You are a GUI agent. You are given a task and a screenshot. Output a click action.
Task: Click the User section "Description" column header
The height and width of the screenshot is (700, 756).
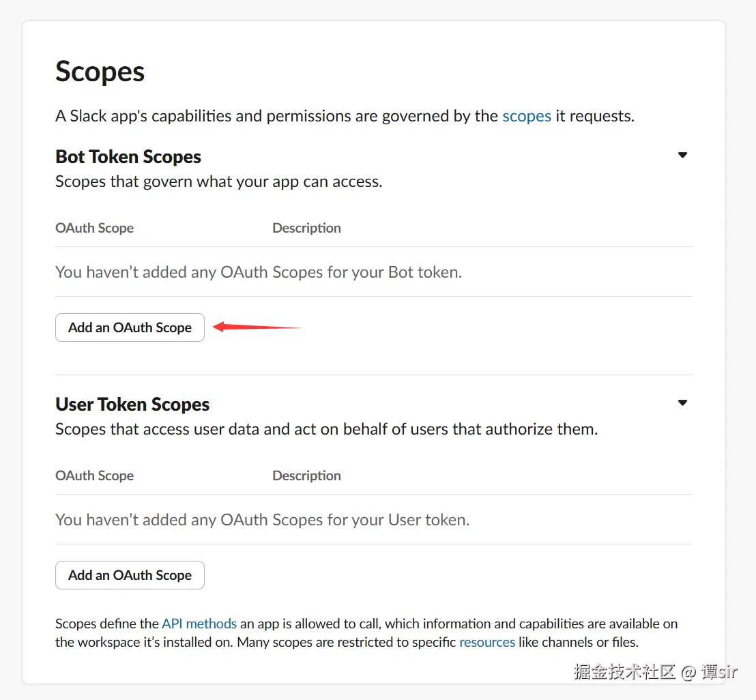(x=306, y=476)
